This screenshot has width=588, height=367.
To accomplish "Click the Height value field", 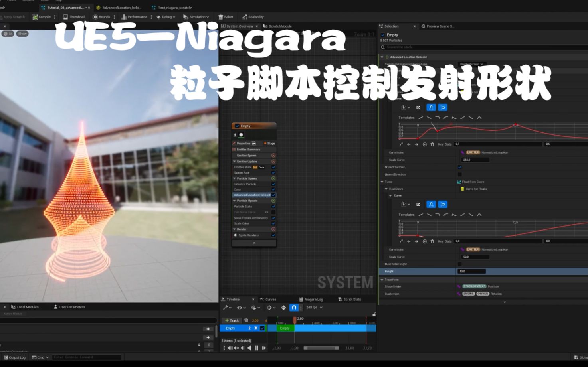I will [x=471, y=271].
